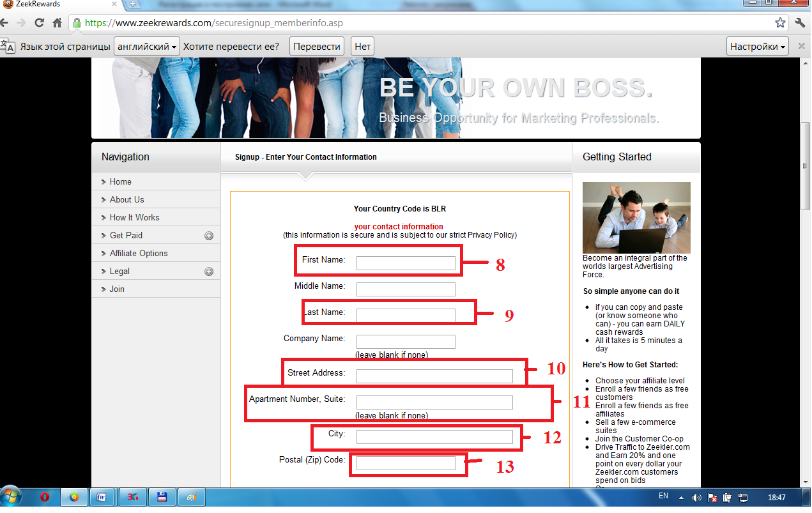Click the address bar URL
The width and height of the screenshot is (812, 513).
214,23
